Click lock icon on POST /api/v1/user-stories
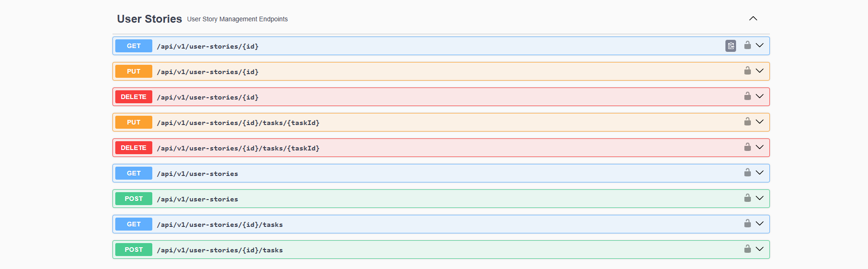The height and width of the screenshot is (269, 868). [748, 198]
